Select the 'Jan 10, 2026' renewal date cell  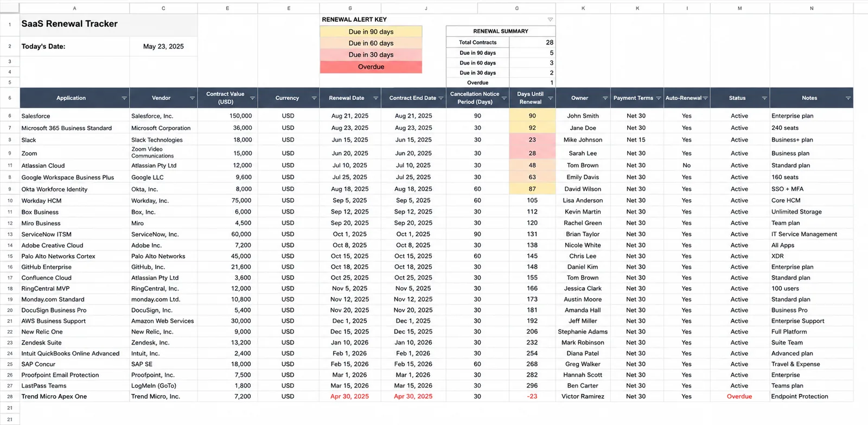tap(350, 342)
